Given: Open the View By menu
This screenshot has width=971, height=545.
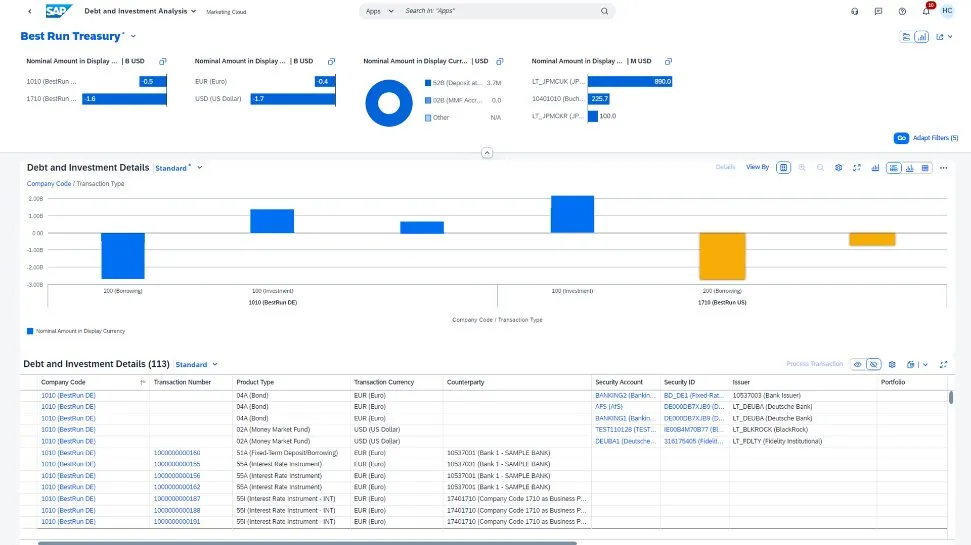Looking at the screenshot, I should (x=758, y=168).
